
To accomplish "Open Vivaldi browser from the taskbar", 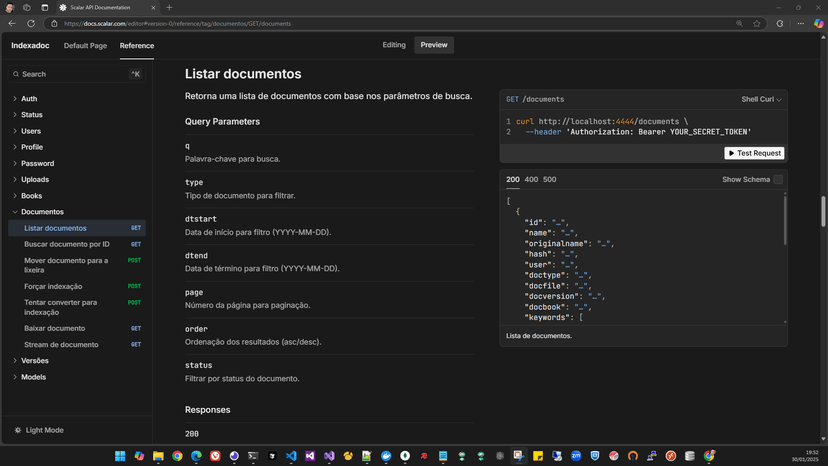I will pos(215,455).
